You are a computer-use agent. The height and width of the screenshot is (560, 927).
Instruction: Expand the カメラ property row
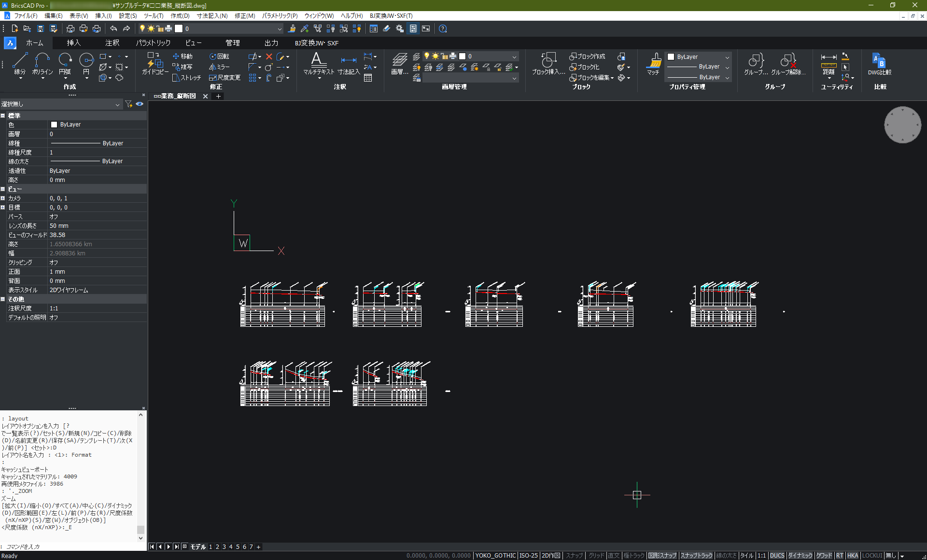3,198
